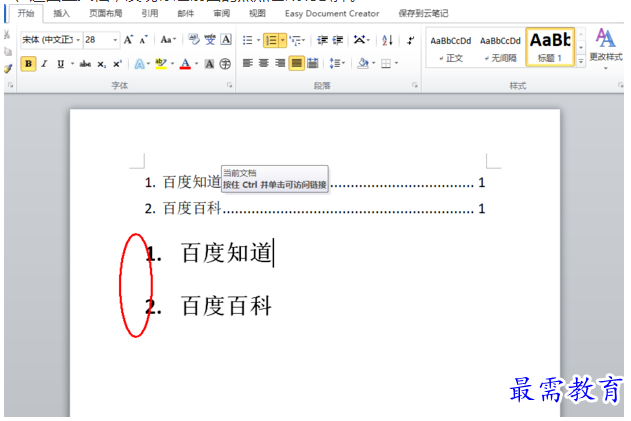
Task: Click the 更改样式 button
Action: point(606,48)
